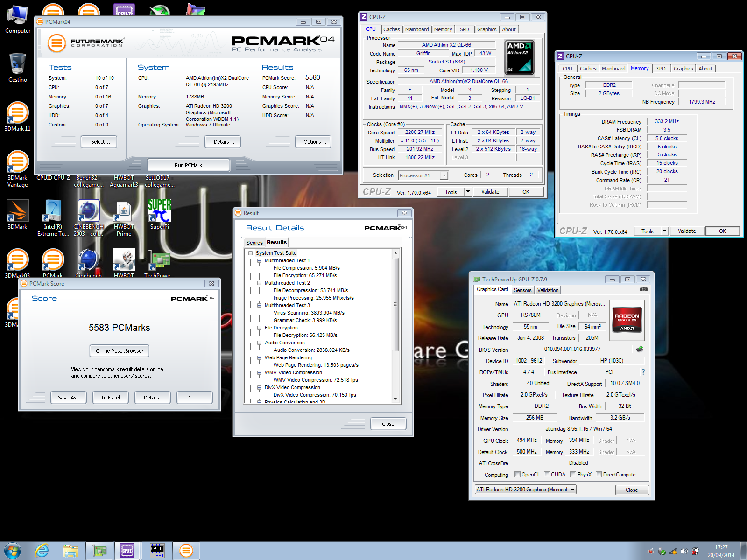Image resolution: width=747 pixels, height=560 pixels.
Task: Click GPU-Z screenshot camera icon
Action: pyautogui.click(x=644, y=289)
